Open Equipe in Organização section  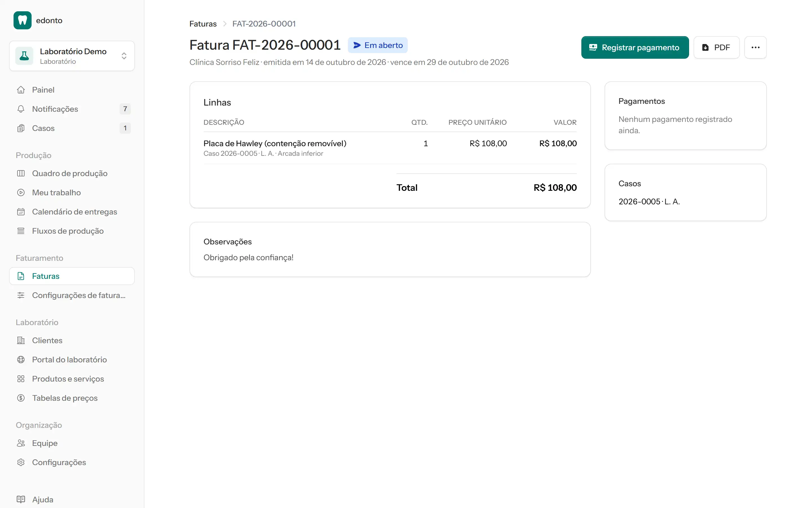(72, 443)
